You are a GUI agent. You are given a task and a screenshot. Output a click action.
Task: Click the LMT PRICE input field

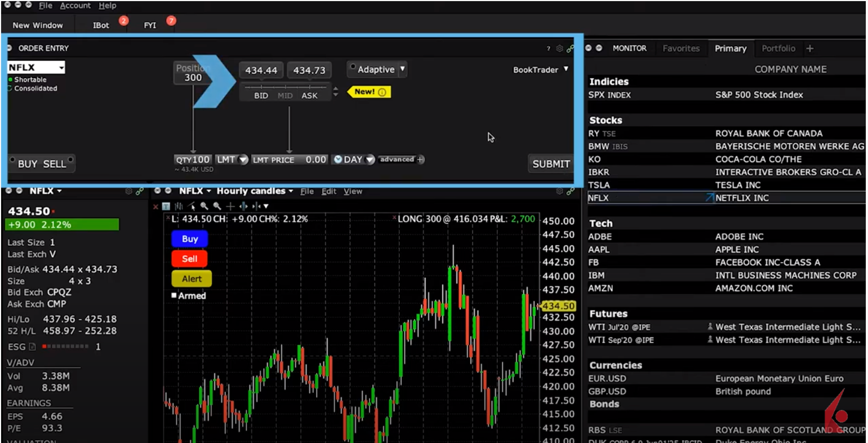(290, 160)
